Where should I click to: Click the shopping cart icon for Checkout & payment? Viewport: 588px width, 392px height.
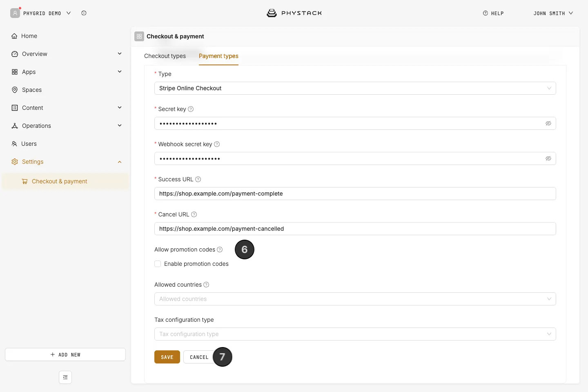(25, 181)
